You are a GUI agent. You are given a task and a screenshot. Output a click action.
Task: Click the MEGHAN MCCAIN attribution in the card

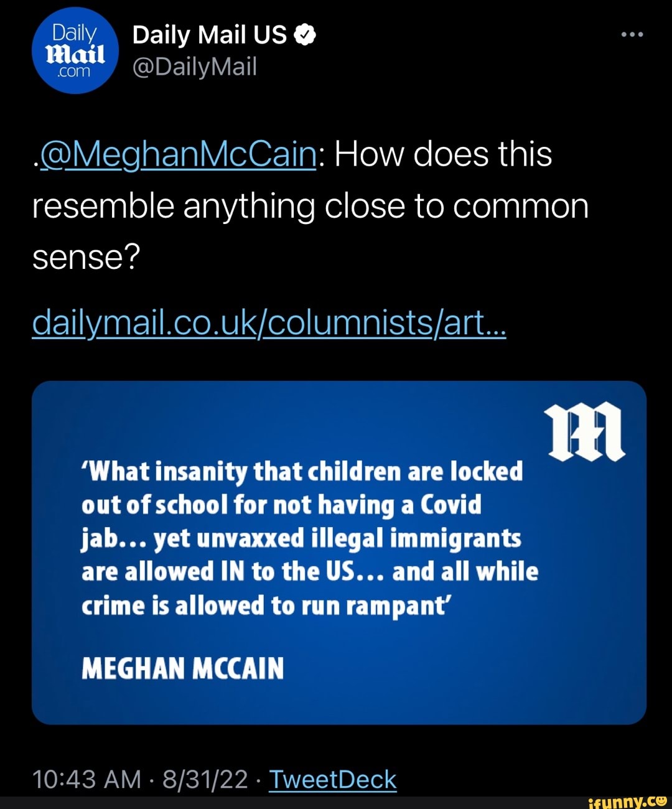pyautogui.click(x=182, y=668)
